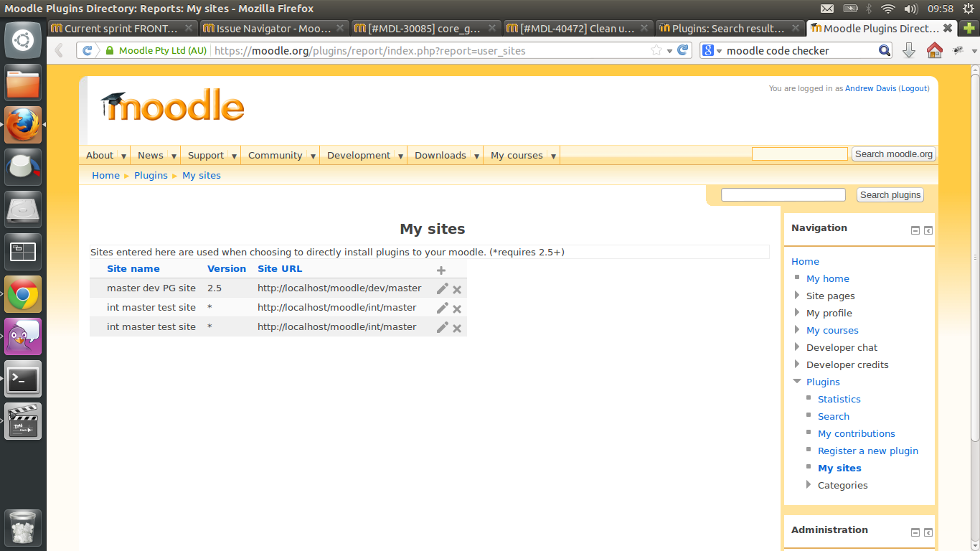
Task: Go back with Firefox back arrow
Action: [60, 50]
